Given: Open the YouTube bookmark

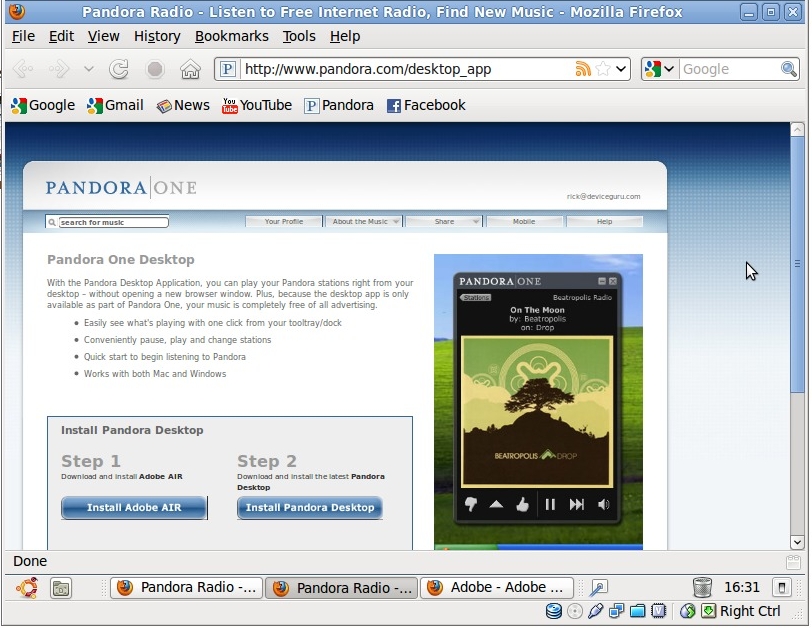Looking at the screenshot, I should pos(257,105).
